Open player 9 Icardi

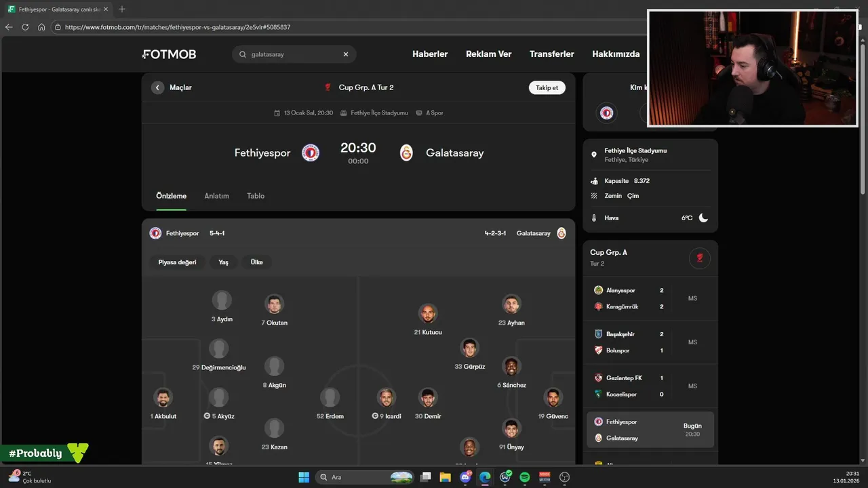pyautogui.click(x=387, y=404)
